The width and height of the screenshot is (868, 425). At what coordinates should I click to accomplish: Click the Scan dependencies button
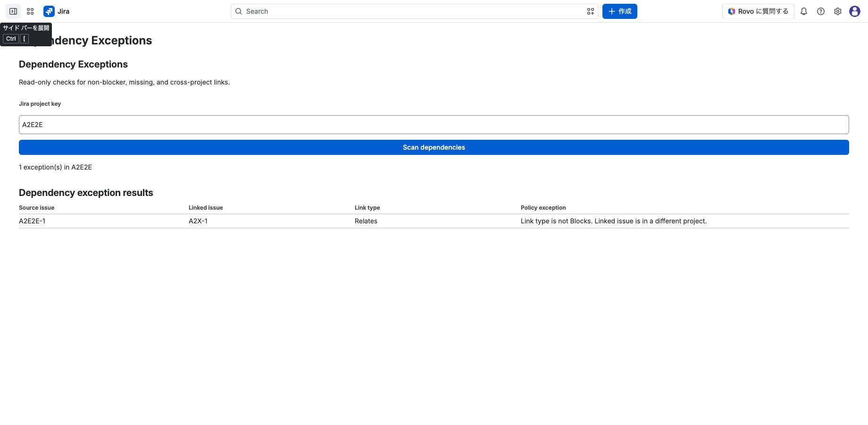pos(434,147)
